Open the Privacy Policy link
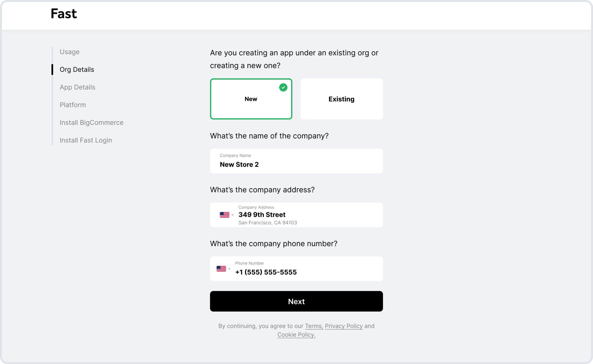The image size is (593, 364). (x=344, y=326)
